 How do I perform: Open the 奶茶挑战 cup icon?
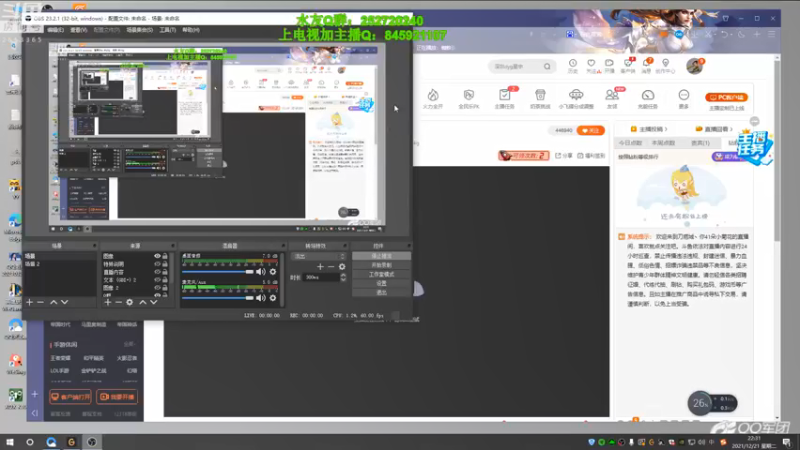point(540,95)
